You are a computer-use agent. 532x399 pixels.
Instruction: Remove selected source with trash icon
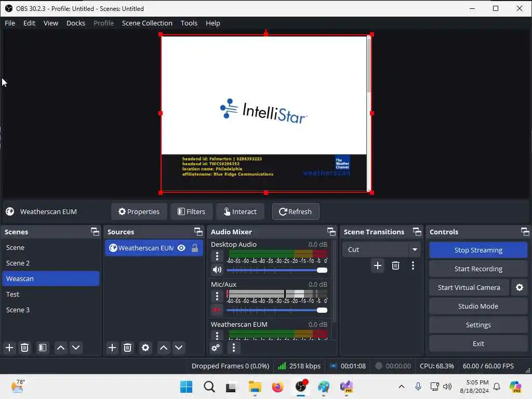(x=128, y=348)
